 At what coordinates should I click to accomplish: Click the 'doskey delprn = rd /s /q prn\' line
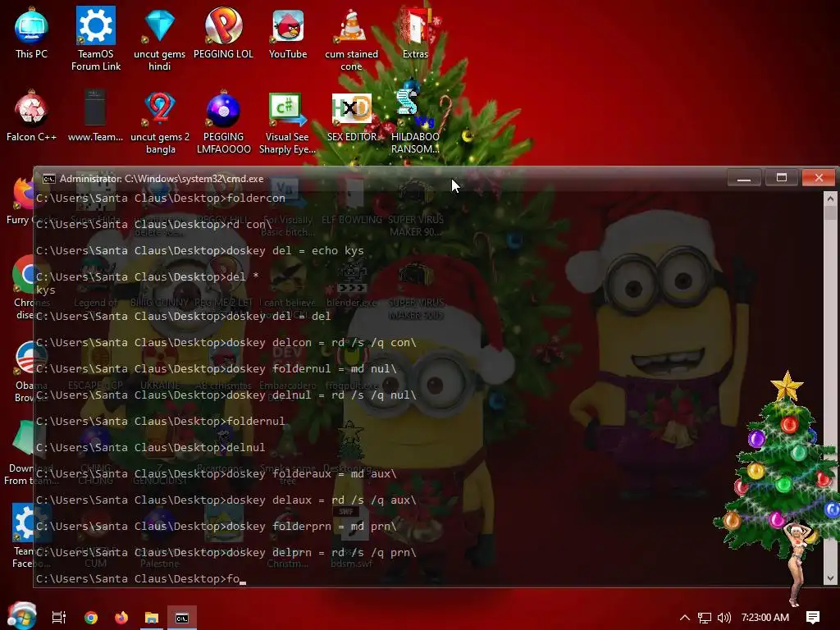pyautogui.click(x=226, y=552)
